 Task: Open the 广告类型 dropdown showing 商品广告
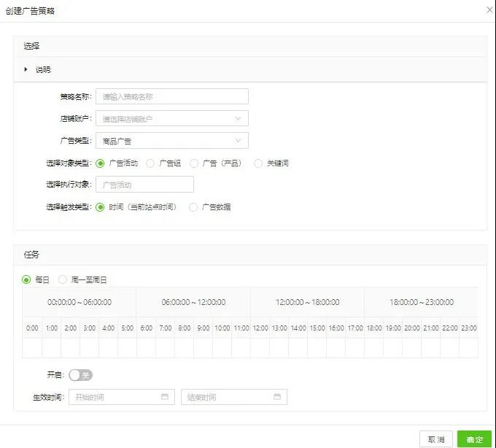point(172,141)
